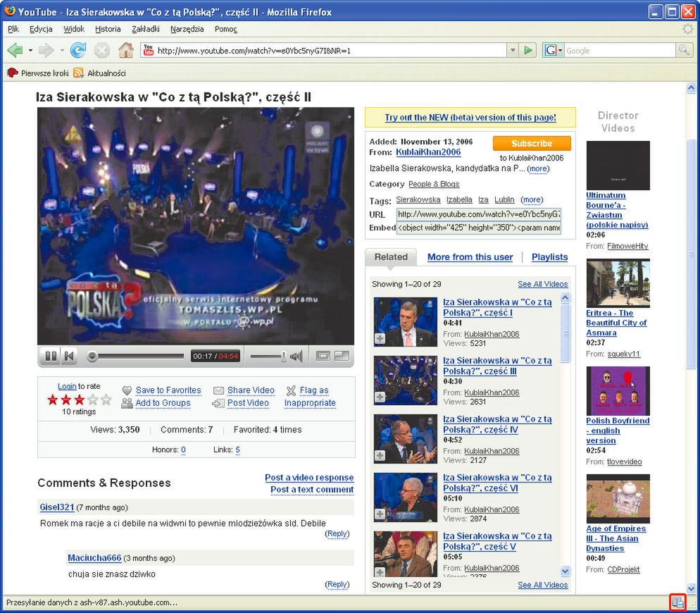Adjust the volume slider in the player
Viewport: 700px width, 613px height.
[x=268, y=356]
